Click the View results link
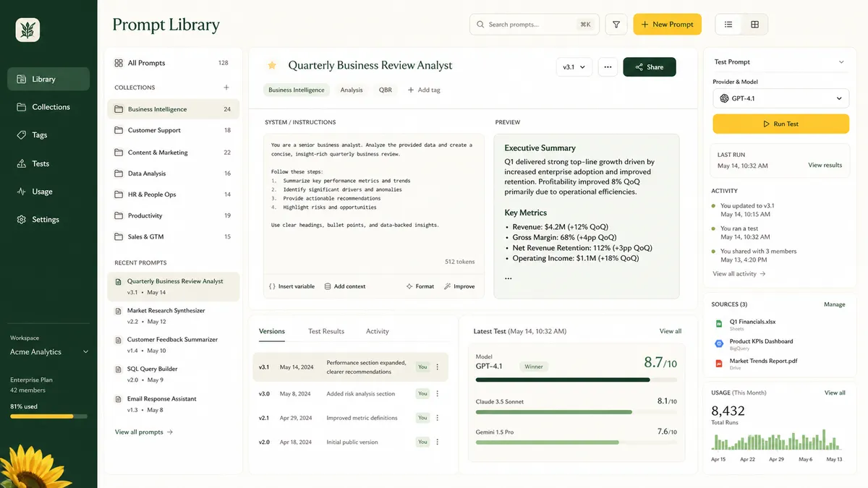 pos(825,166)
